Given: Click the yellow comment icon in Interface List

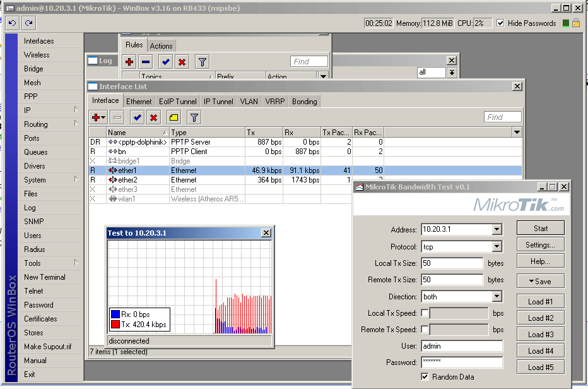Looking at the screenshot, I should (x=173, y=117).
